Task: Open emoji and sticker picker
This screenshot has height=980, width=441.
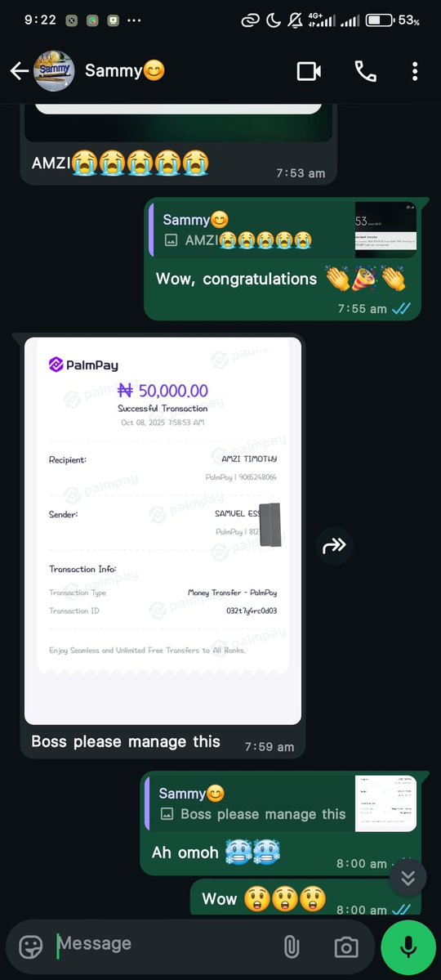Action: 31,946
